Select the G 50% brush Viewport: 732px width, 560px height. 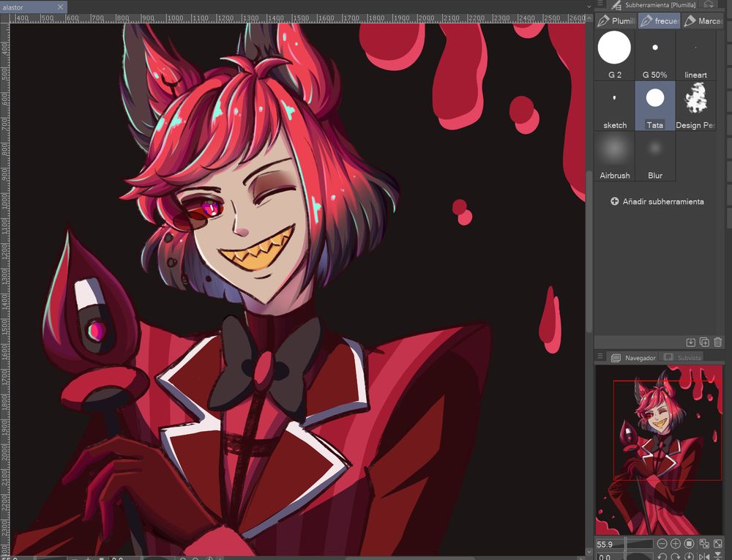tap(655, 56)
